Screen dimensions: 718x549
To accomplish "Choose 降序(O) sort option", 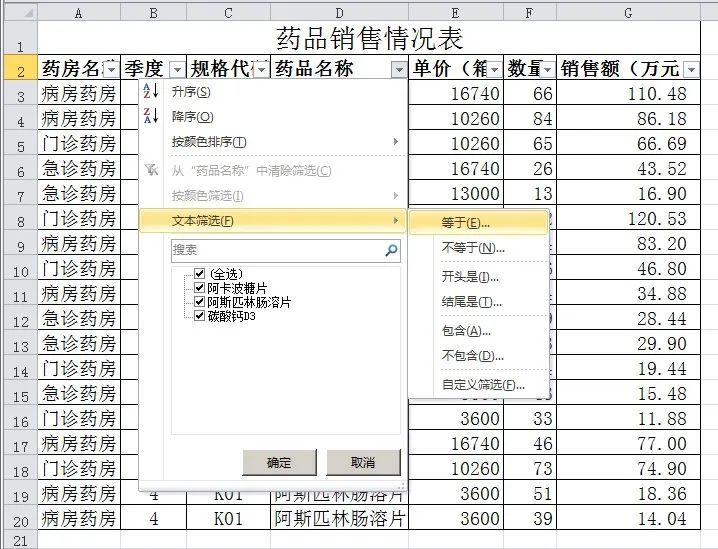I will [273, 117].
